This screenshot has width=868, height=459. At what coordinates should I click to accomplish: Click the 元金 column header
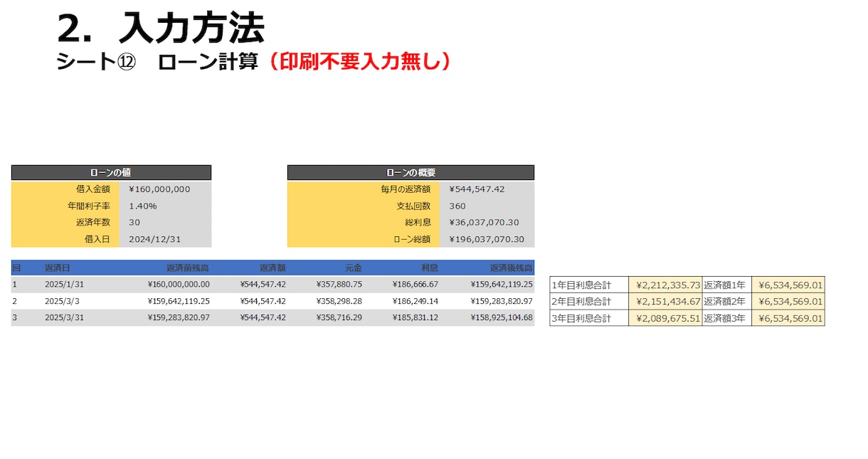[354, 268]
